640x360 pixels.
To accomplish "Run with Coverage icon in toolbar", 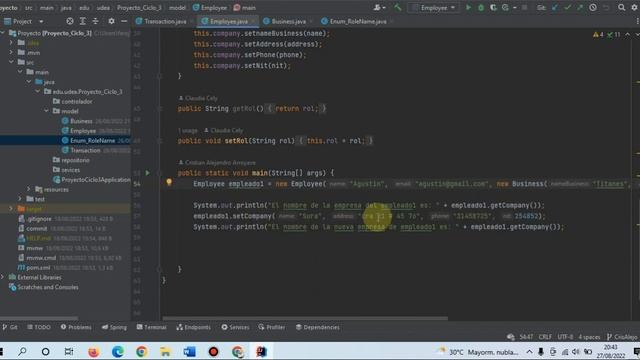I will pos(493,7).
